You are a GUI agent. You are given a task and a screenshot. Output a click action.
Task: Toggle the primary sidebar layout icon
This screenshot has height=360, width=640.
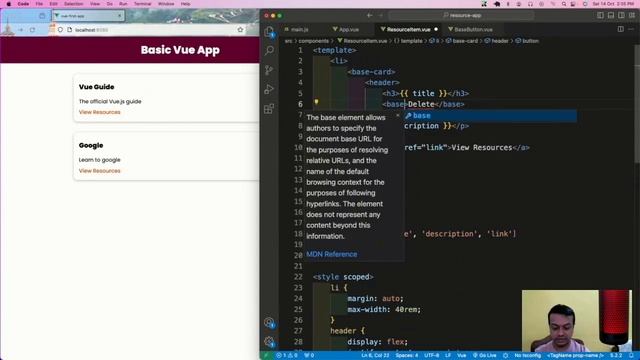(600, 16)
